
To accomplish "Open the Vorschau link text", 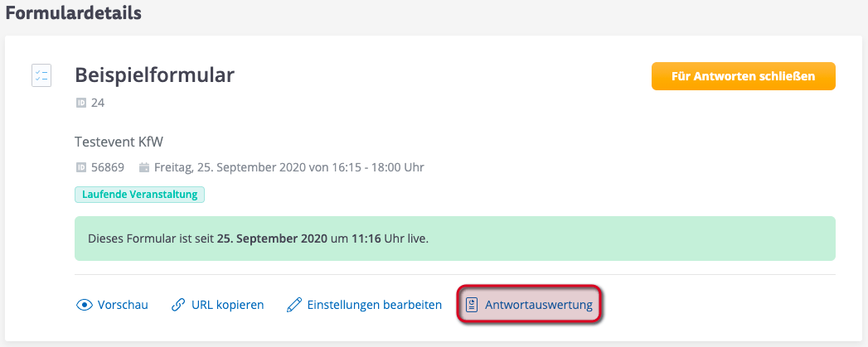I will coord(123,305).
